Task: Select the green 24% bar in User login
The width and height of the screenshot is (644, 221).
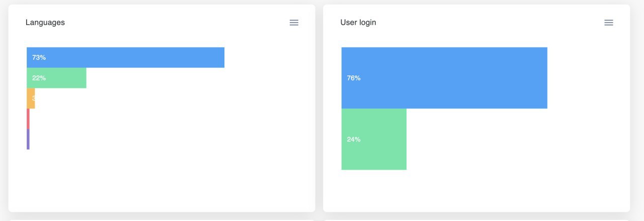Action: (374, 139)
